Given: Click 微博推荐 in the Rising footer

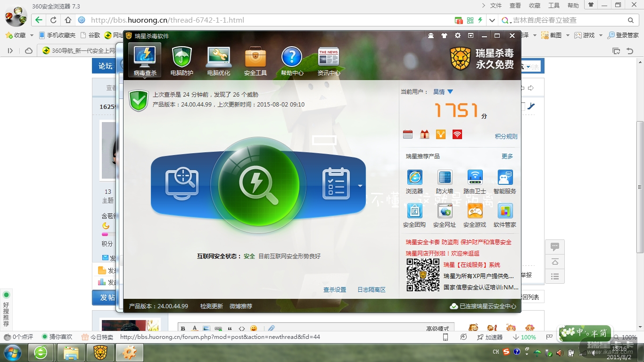Looking at the screenshot, I should pyautogui.click(x=241, y=306).
